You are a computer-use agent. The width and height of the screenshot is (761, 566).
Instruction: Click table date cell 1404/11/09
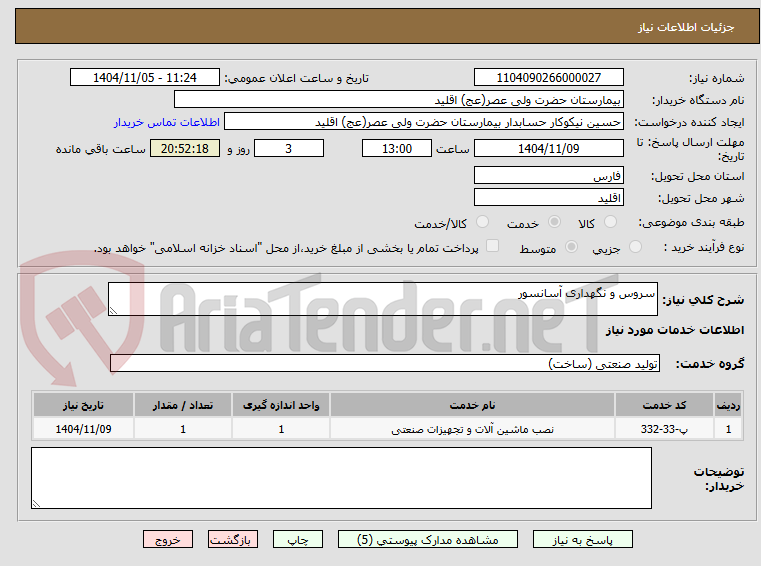pos(83,429)
